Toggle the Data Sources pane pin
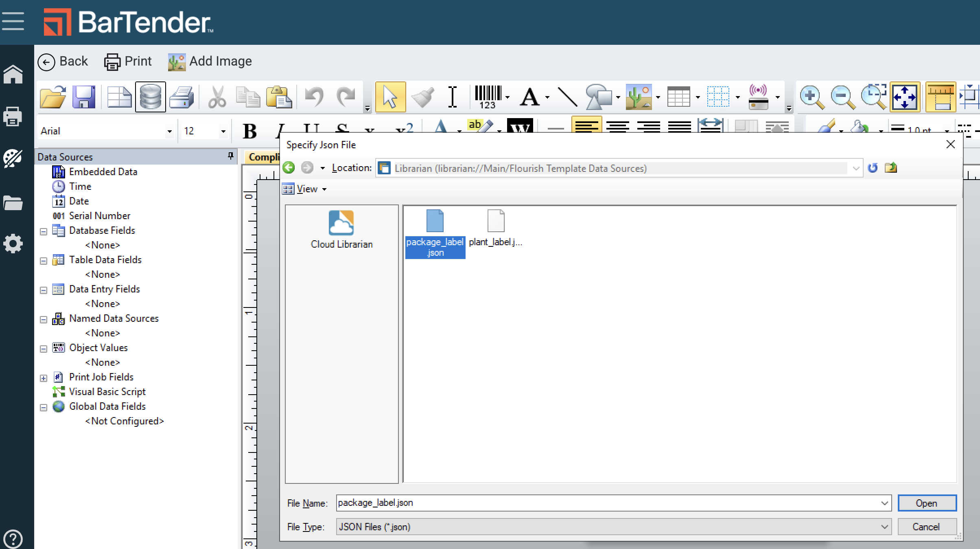The height and width of the screenshot is (549, 980). (230, 156)
